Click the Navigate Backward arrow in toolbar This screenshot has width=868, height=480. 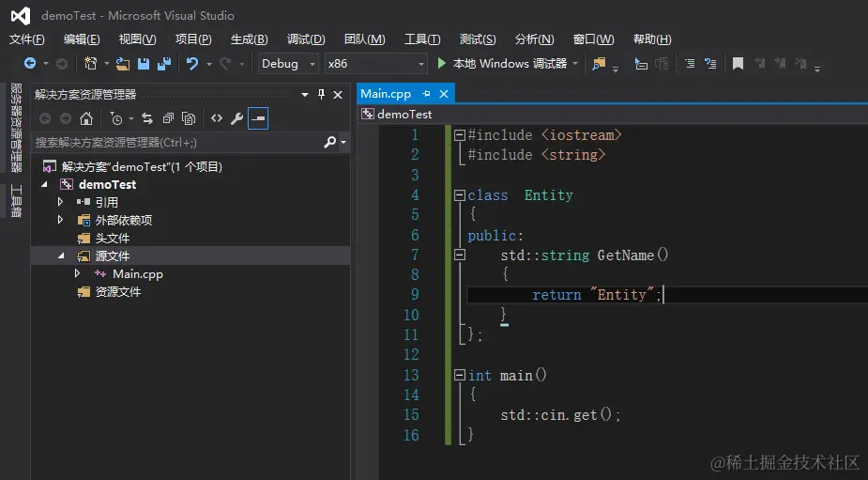tap(30, 64)
